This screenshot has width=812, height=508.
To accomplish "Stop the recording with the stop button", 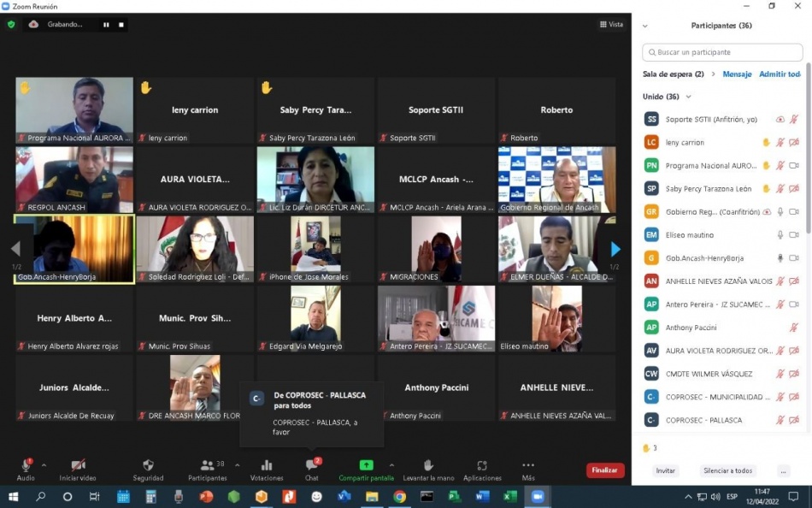I will [x=121, y=25].
